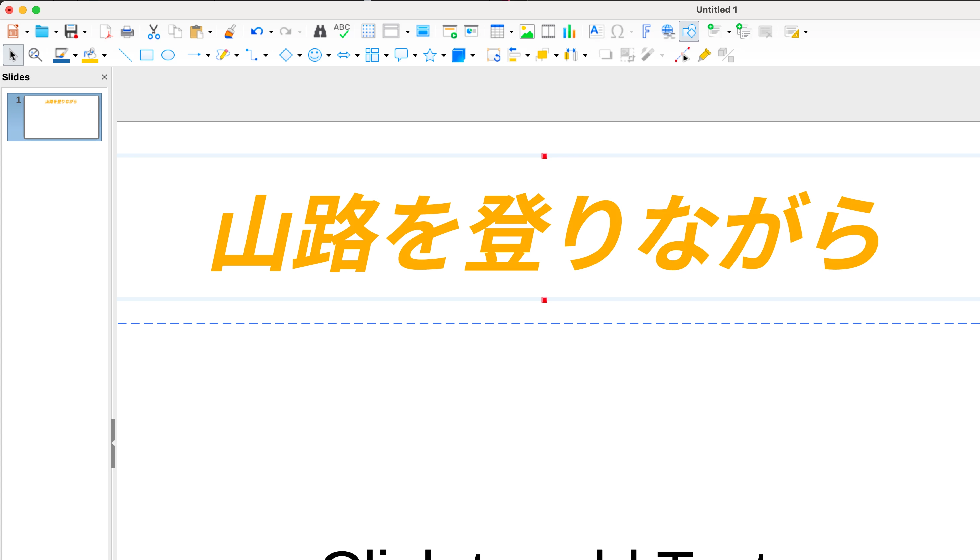Viewport: 980px width, 560px height.
Task: Expand the table insert dropdown arrow
Action: point(511,32)
